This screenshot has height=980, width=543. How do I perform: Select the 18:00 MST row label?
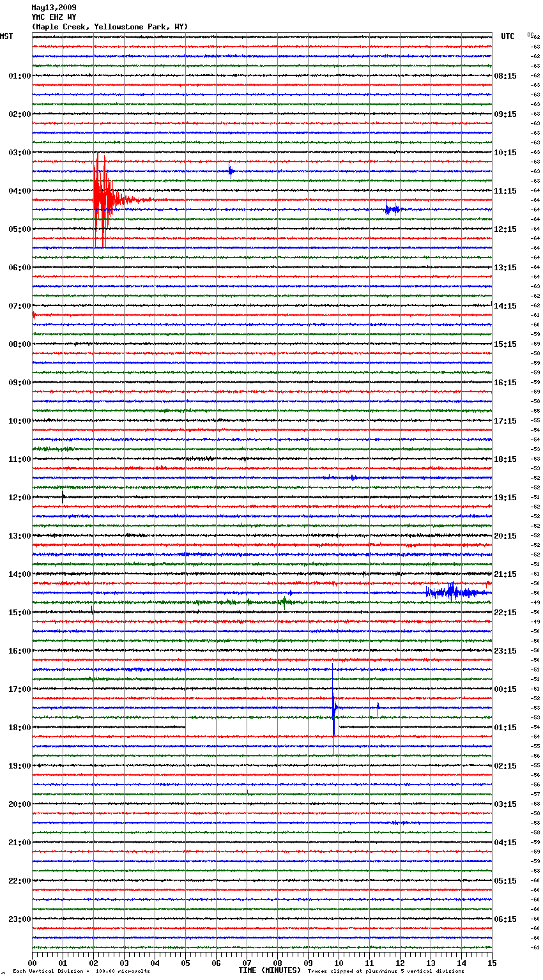[x=20, y=728]
